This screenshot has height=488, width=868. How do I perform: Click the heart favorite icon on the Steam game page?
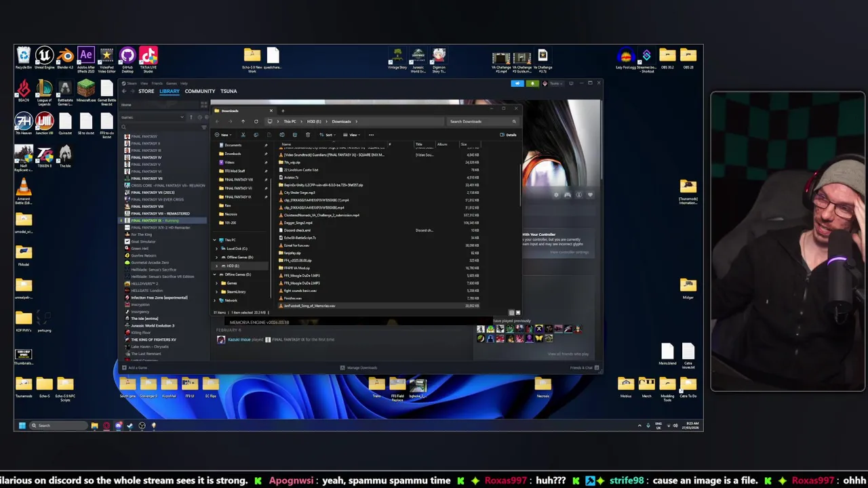[590, 195]
